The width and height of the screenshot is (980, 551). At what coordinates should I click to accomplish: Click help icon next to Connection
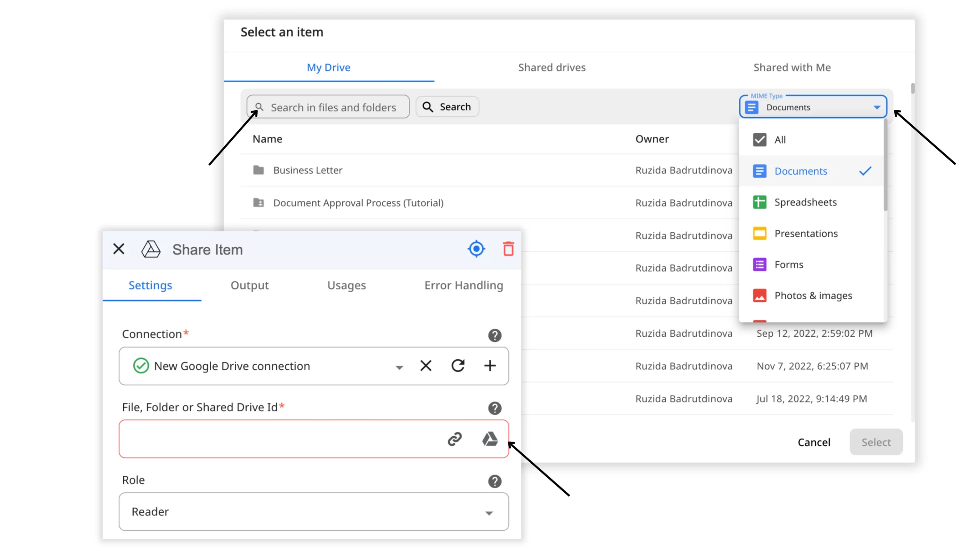click(x=495, y=335)
